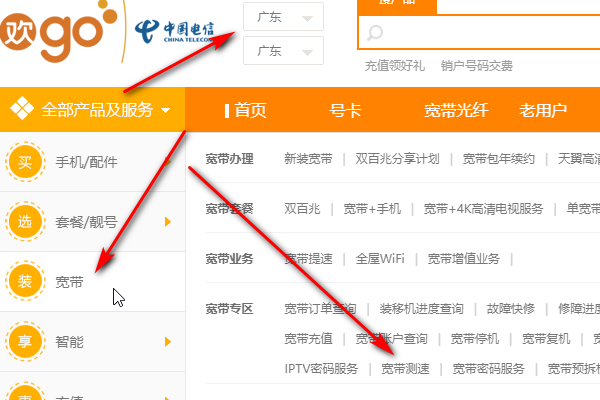
Task: Click 充值领好礼 link
Action: coord(395,66)
